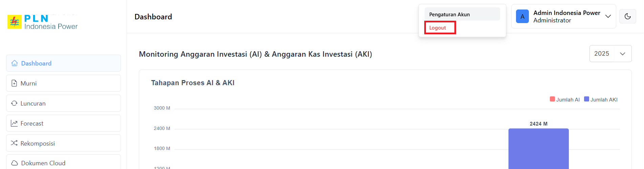Collapse the Admin profile chevron menu
644x169 pixels.
point(608,17)
